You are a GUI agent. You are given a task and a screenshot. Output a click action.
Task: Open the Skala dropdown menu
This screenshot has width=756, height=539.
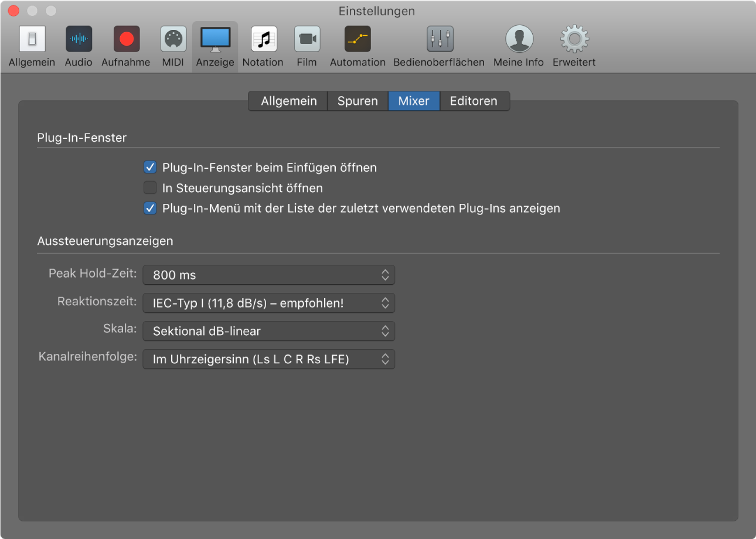pyautogui.click(x=269, y=331)
